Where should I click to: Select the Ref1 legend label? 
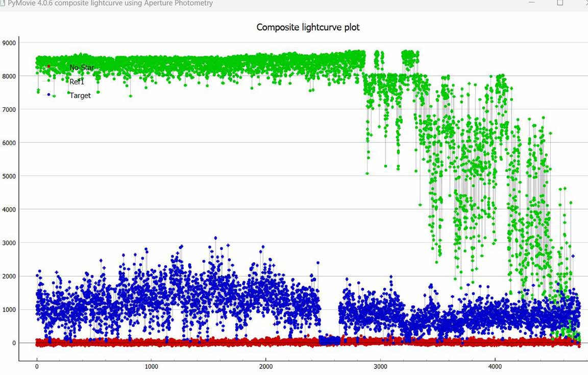coord(77,82)
